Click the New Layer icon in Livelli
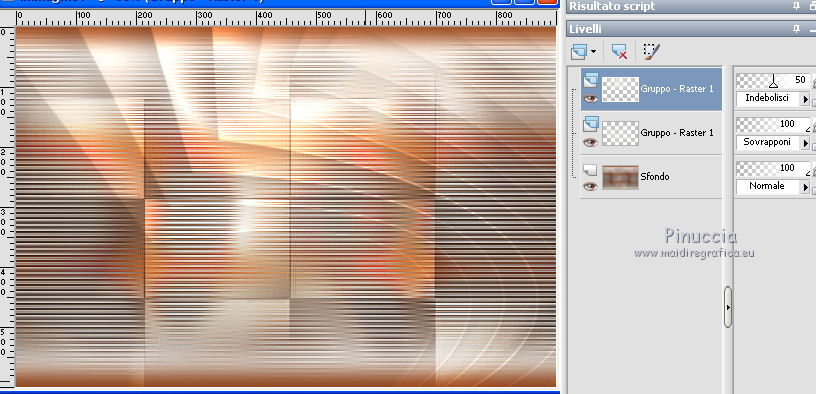 tap(578, 51)
